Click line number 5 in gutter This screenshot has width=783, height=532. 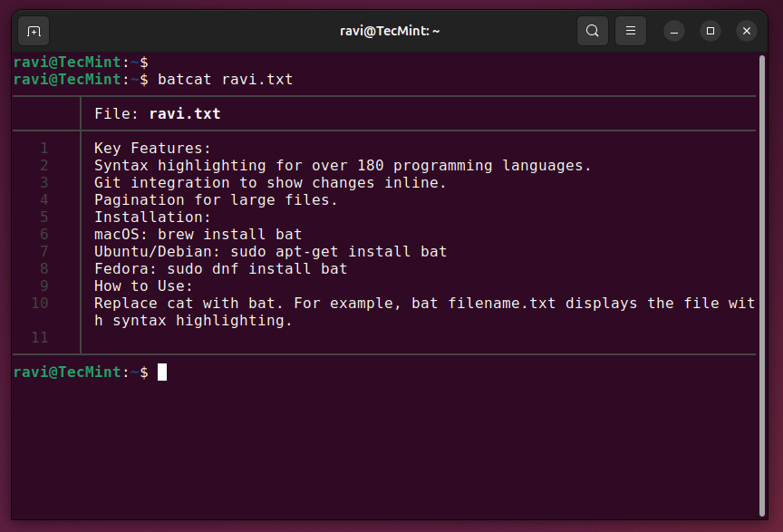[x=43, y=218]
